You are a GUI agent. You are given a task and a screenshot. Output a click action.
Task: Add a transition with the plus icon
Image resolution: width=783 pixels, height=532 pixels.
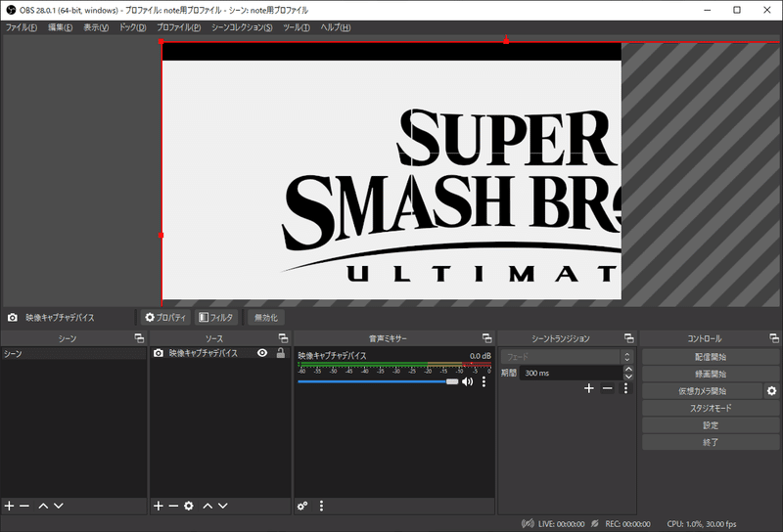point(589,388)
